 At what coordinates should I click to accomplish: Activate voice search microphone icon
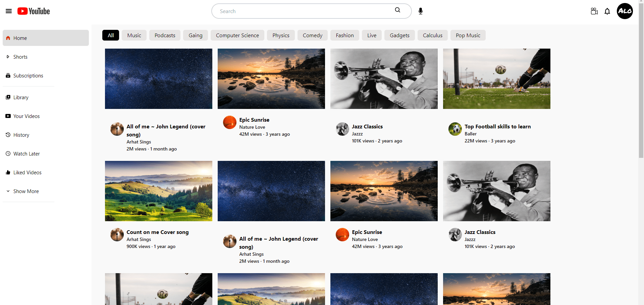[420, 11]
